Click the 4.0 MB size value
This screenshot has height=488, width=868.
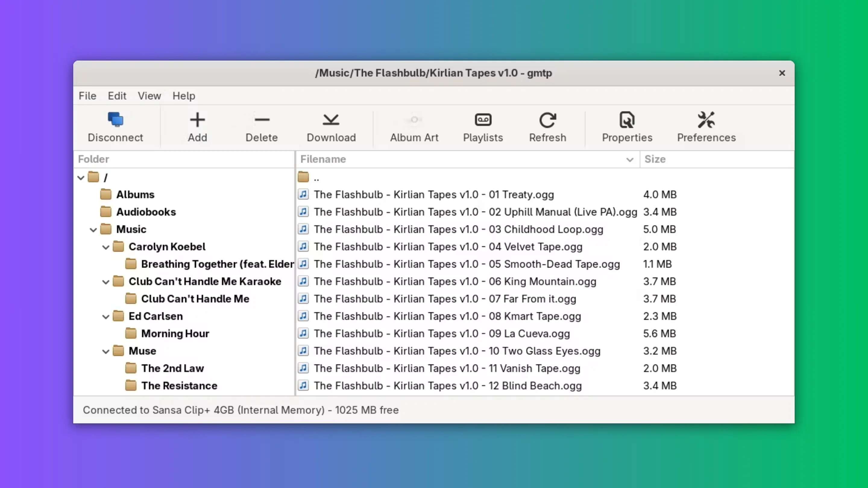(x=660, y=194)
